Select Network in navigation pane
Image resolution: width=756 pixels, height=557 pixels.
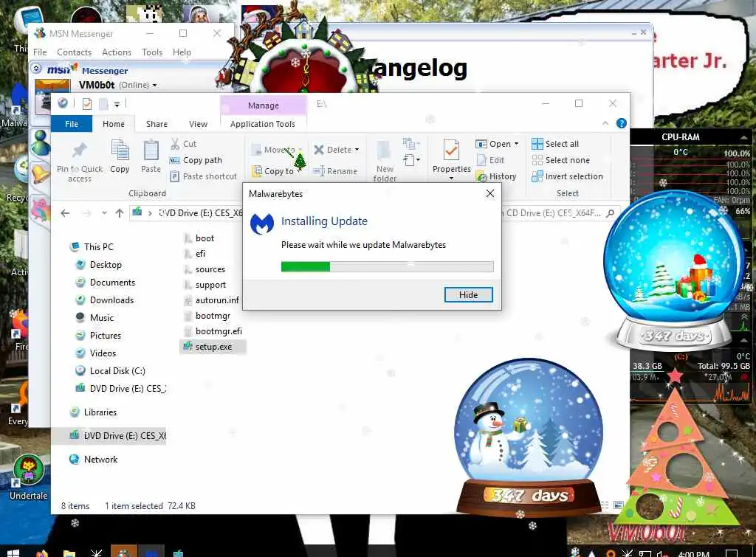[x=93, y=460]
